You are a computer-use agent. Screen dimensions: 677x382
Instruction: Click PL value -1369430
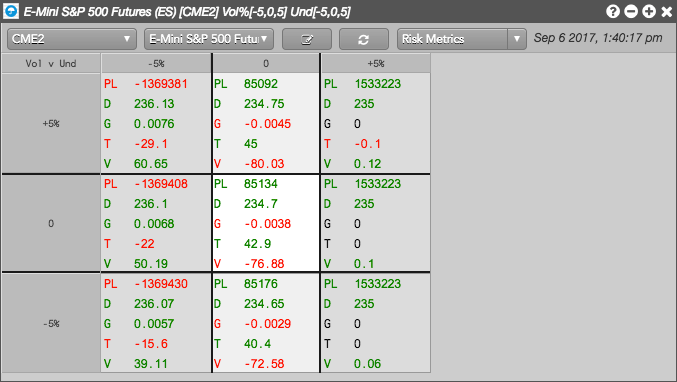[161, 284]
